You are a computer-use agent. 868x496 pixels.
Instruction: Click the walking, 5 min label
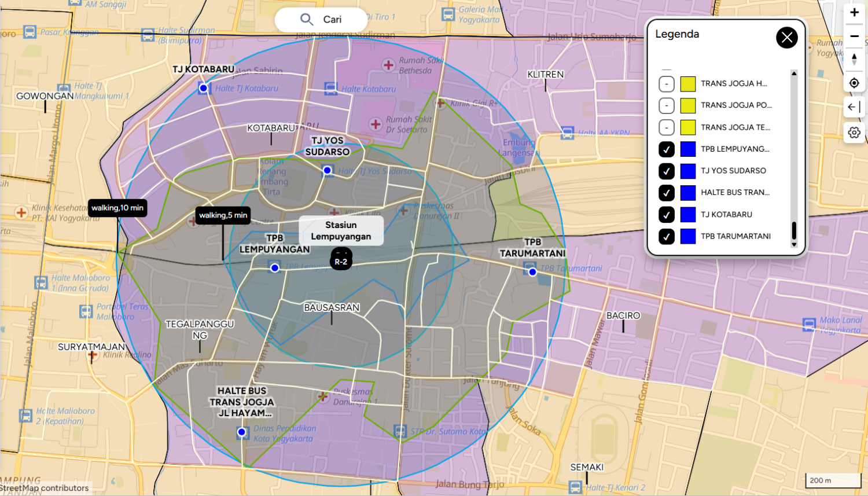click(x=223, y=215)
